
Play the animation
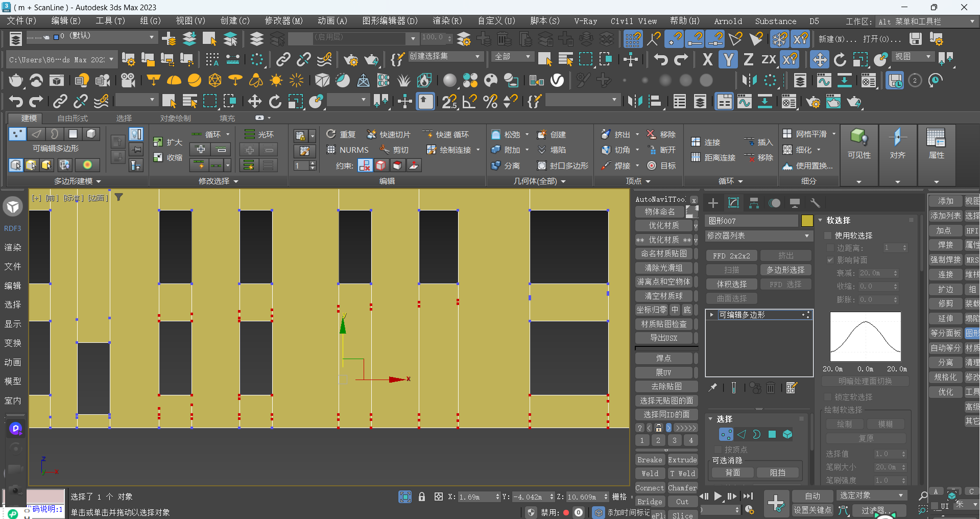(x=718, y=496)
